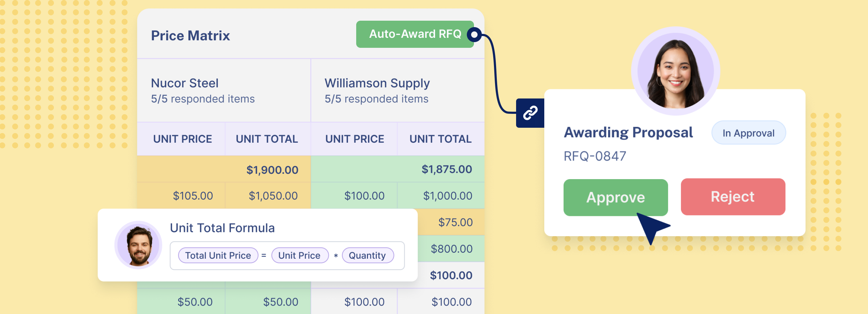The image size is (868, 314).
Task: Select the Quantity formula chip
Action: click(x=368, y=255)
